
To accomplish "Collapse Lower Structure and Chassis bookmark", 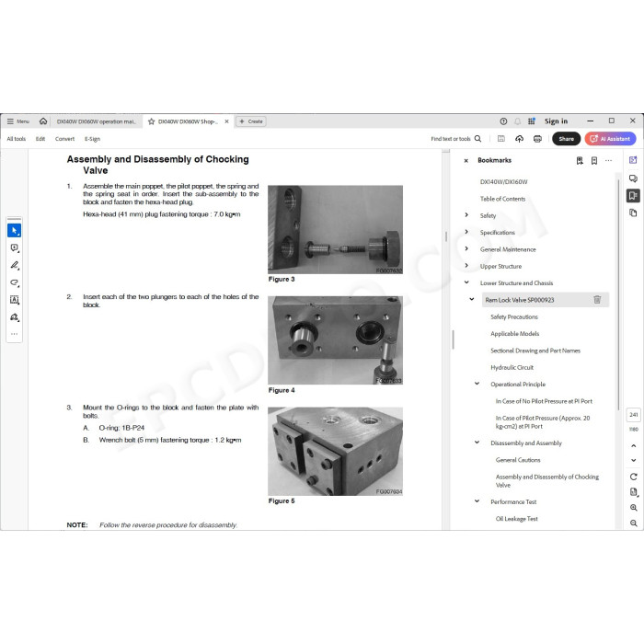I will click(x=466, y=282).
